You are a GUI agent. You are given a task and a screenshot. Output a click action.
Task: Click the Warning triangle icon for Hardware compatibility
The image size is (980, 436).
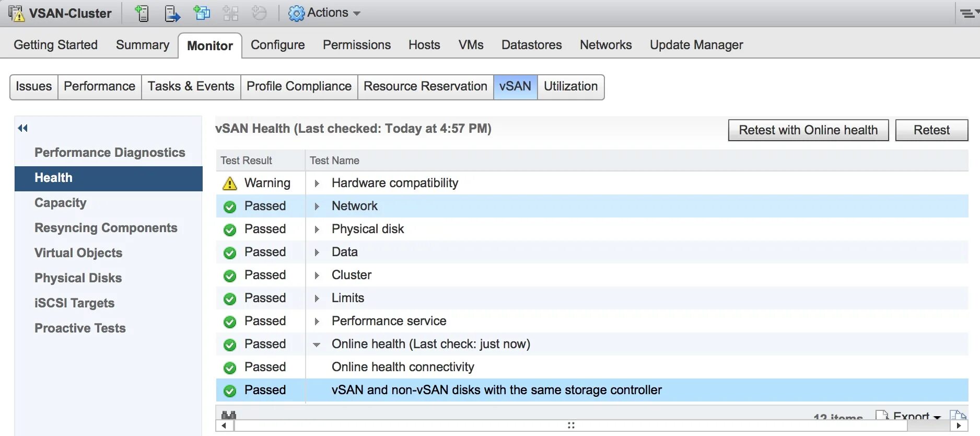[x=230, y=183]
